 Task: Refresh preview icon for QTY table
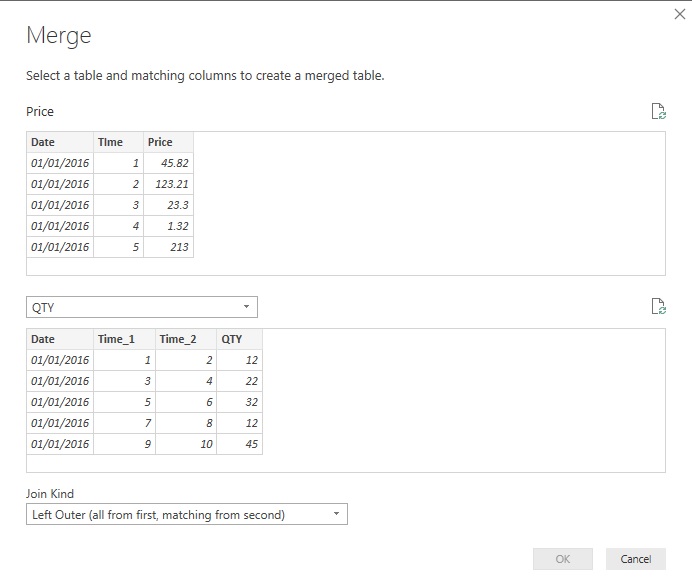pyautogui.click(x=658, y=306)
